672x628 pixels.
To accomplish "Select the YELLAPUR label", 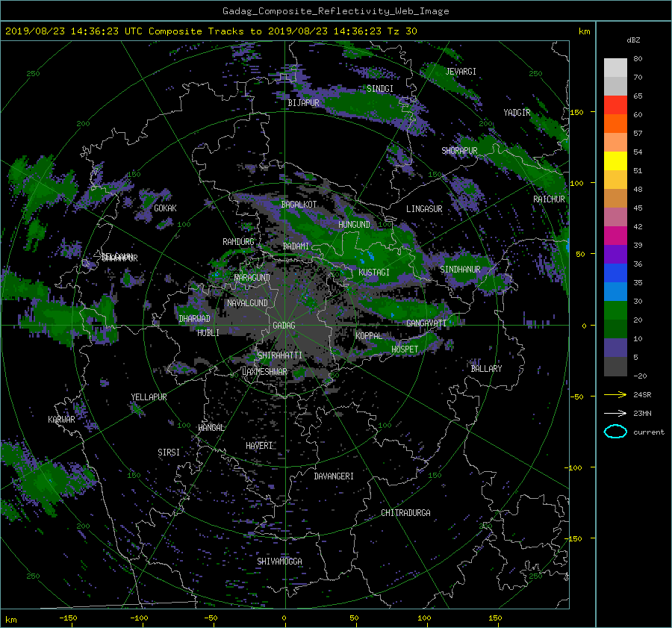I will 149,397.
